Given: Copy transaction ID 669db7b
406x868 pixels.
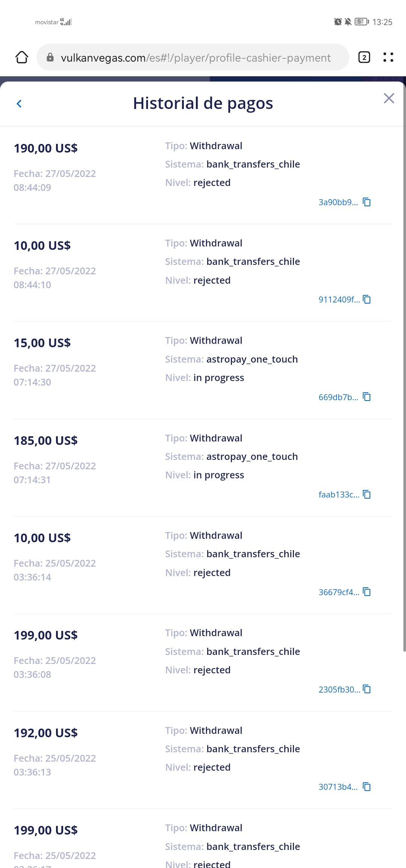Looking at the screenshot, I should (x=367, y=397).
